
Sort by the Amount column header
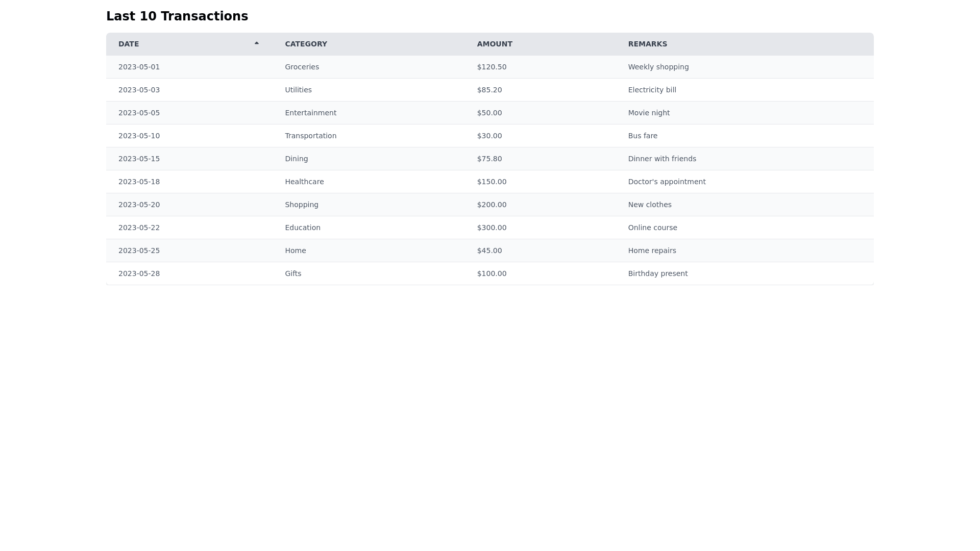494,44
